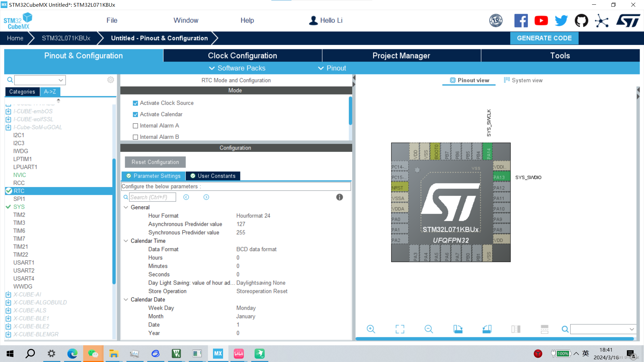644x362 pixels.
Task: Click the ST logo icon
Action: [628, 20]
